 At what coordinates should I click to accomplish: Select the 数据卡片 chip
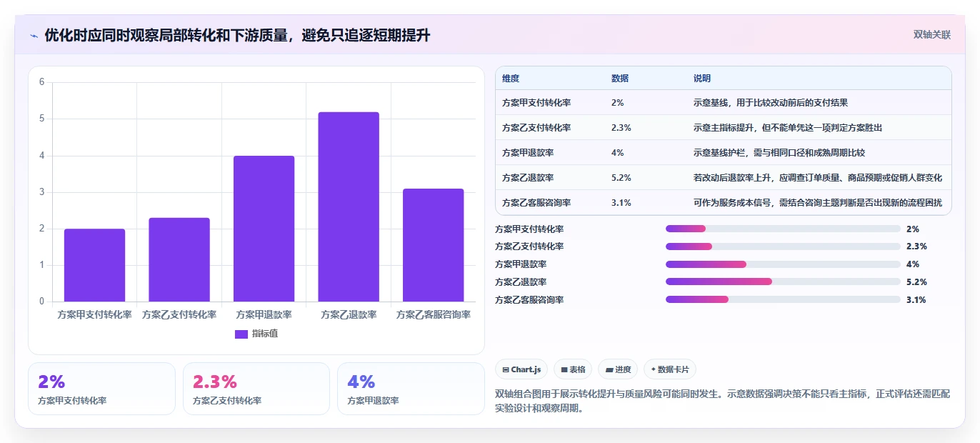pos(670,369)
